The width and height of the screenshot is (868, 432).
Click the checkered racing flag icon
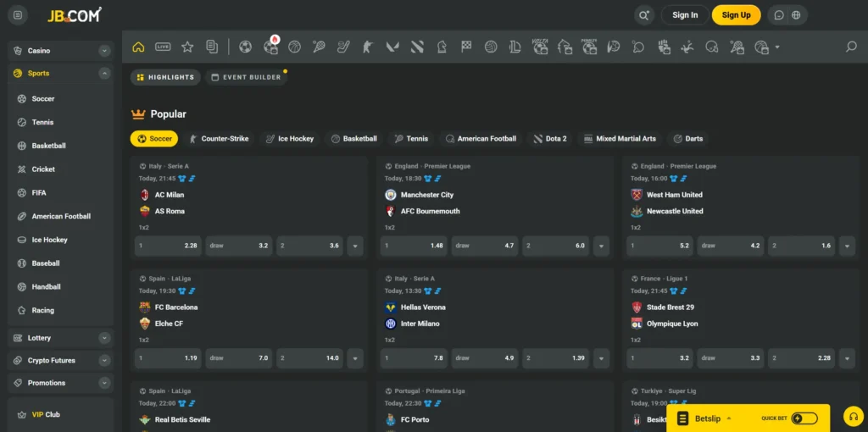(x=466, y=47)
